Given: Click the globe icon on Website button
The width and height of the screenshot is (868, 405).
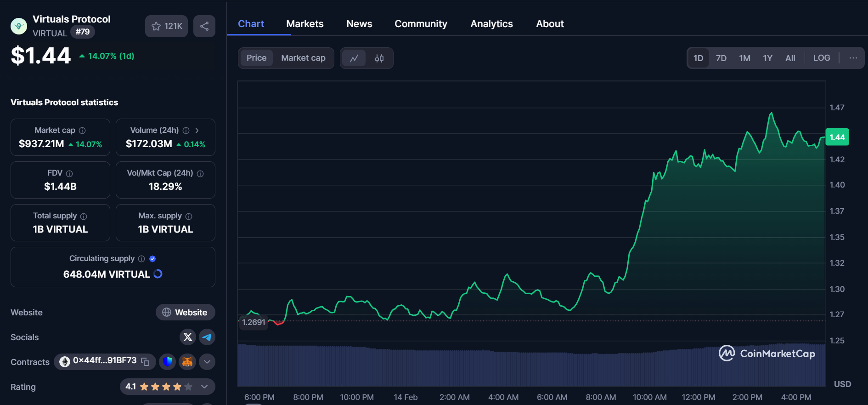Looking at the screenshot, I should [167, 312].
